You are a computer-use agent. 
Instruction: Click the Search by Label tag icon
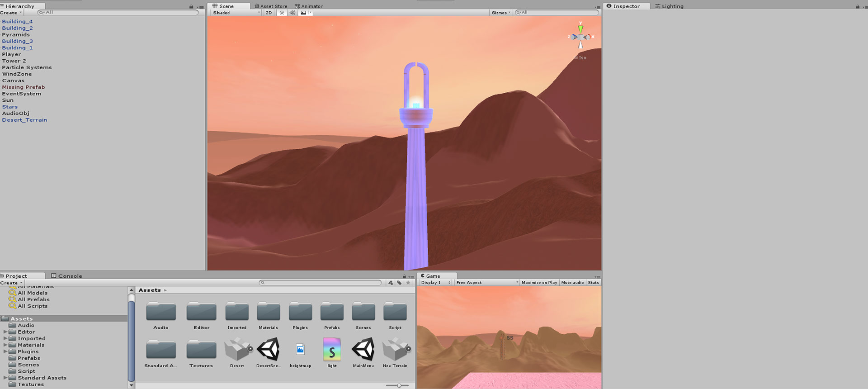399,283
